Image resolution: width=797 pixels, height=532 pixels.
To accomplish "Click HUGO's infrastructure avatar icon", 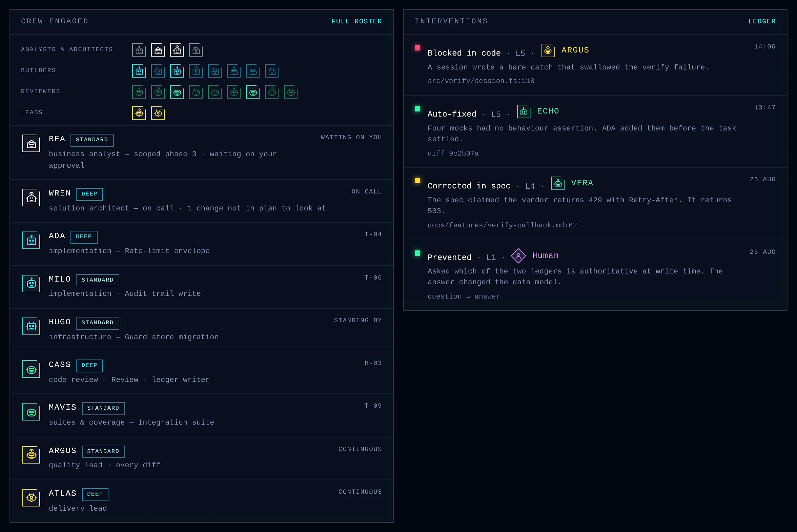I will tap(31, 326).
